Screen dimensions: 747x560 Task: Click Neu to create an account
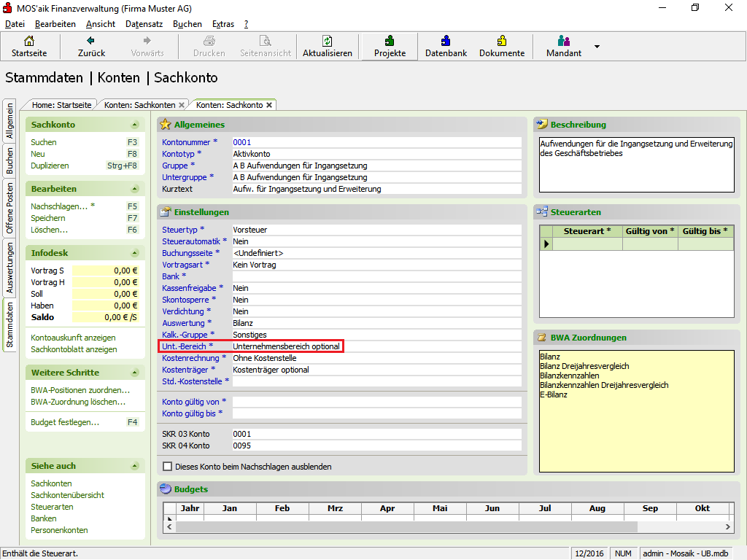point(38,154)
